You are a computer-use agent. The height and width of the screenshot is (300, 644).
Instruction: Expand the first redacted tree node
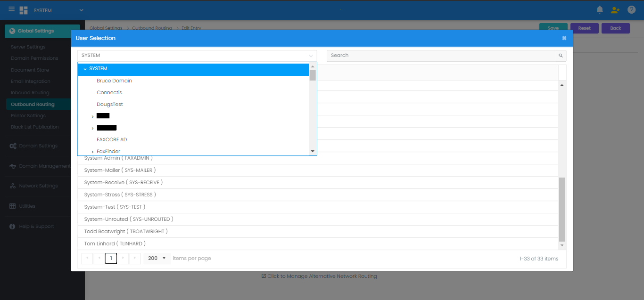coord(92,116)
